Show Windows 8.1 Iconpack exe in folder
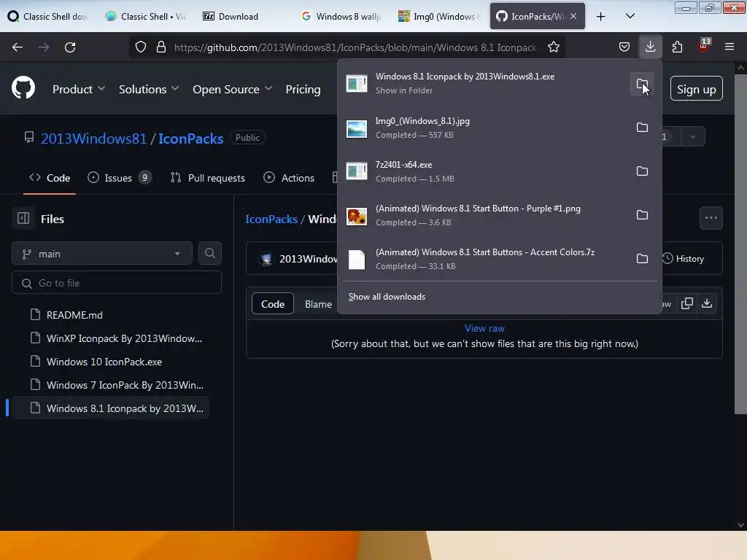 (x=642, y=85)
